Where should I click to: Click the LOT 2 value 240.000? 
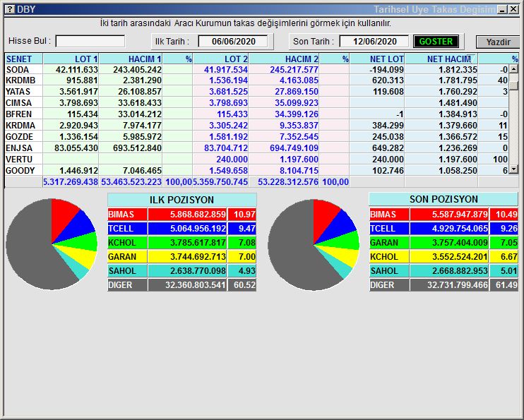232,160
